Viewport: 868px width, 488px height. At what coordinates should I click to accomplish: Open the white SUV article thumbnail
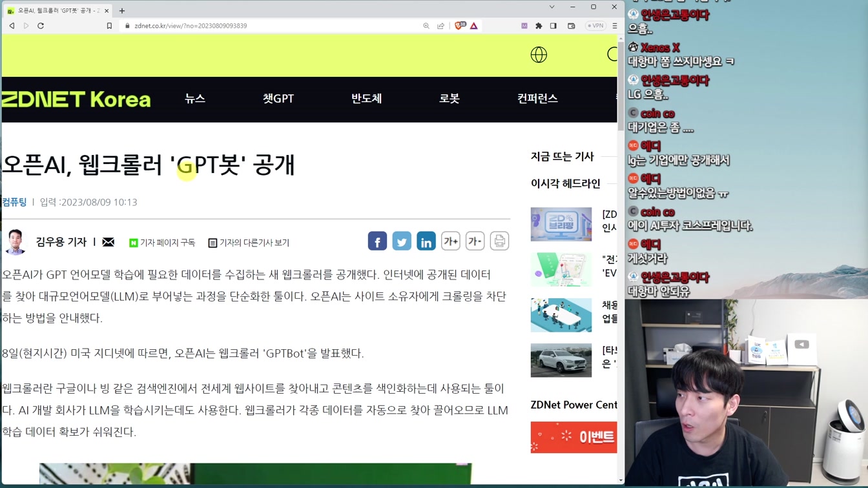coord(561,360)
